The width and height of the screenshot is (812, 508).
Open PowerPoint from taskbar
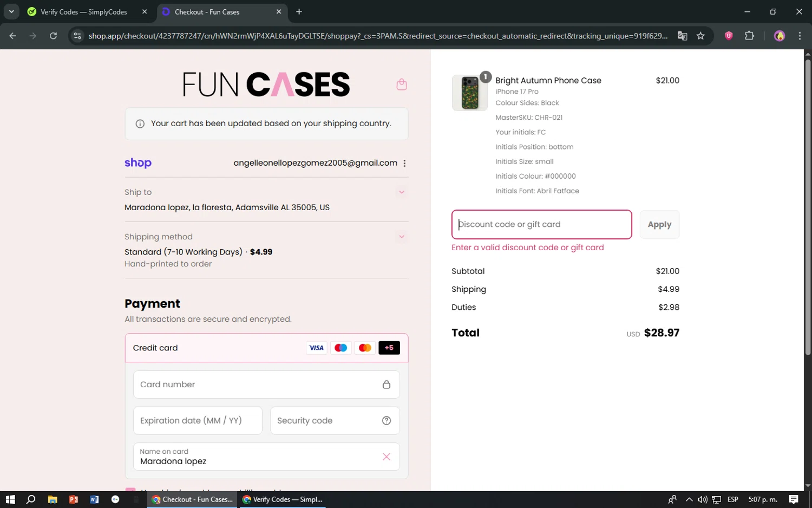coord(74,499)
